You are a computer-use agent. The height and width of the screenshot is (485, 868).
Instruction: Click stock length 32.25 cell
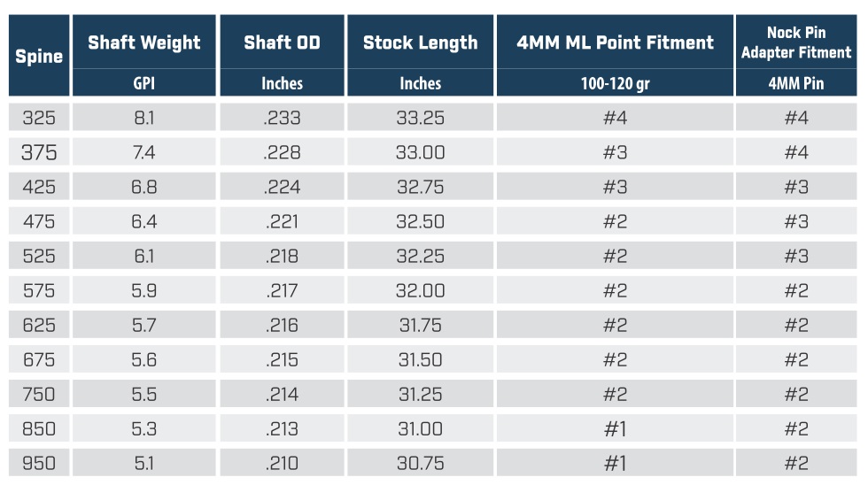420,256
